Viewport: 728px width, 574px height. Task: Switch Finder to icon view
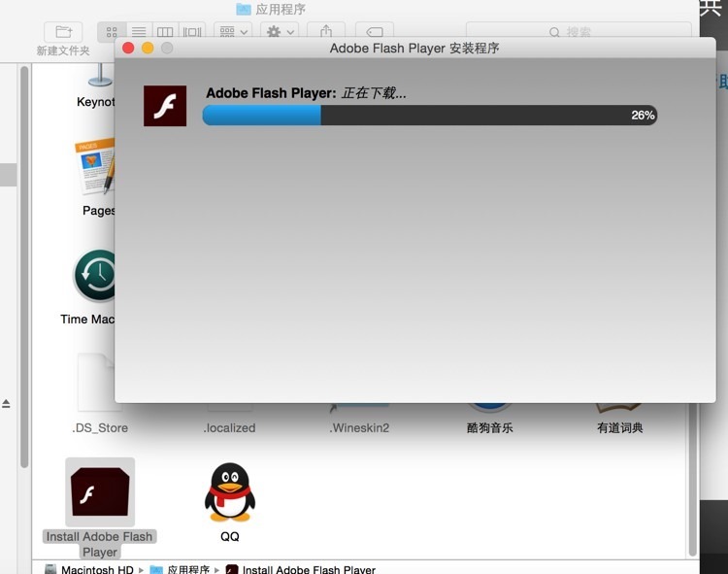112,32
